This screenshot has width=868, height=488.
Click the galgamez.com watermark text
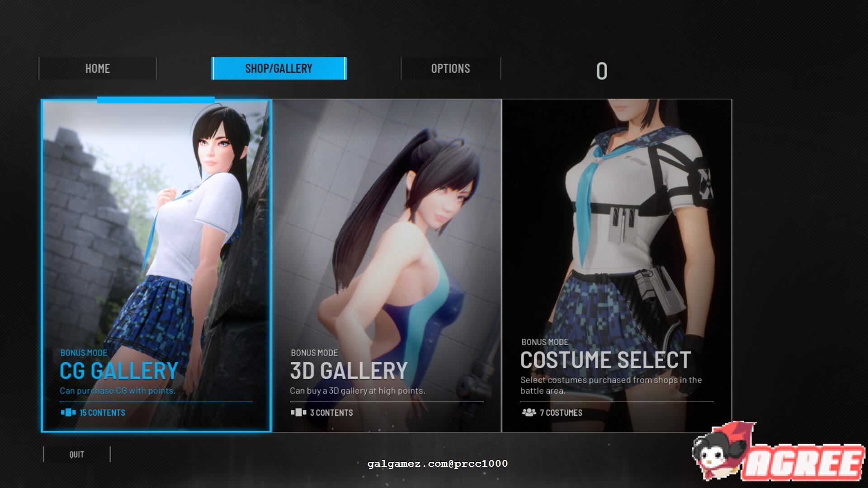pyautogui.click(x=437, y=464)
